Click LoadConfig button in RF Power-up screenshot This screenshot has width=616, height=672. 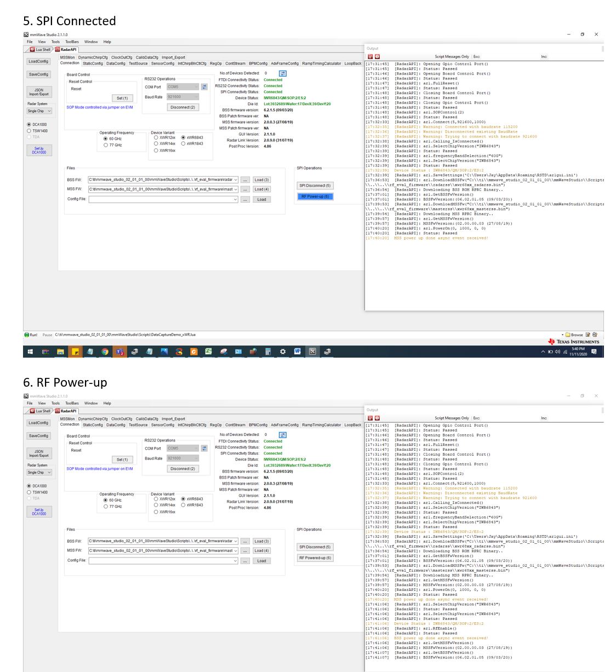[x=38, y=423]
